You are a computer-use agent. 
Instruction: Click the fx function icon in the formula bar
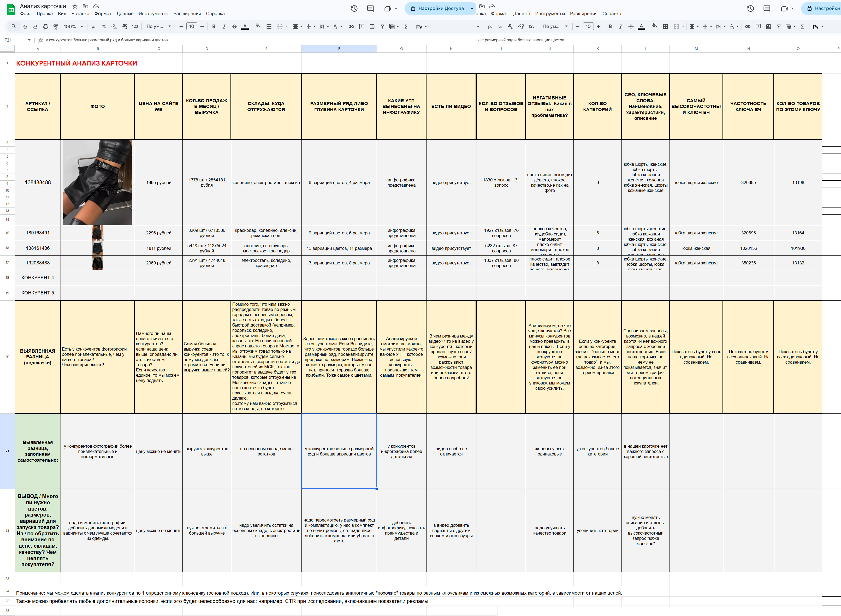tap(41, 40)
